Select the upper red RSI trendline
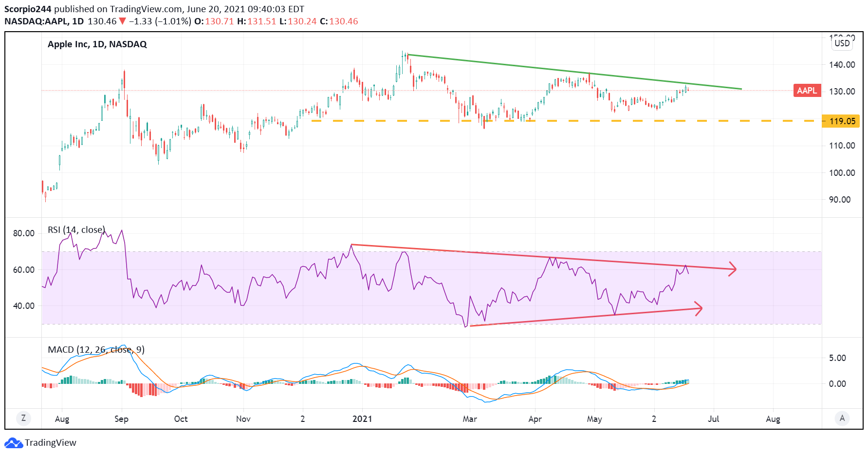 click(x=543, y=257)
